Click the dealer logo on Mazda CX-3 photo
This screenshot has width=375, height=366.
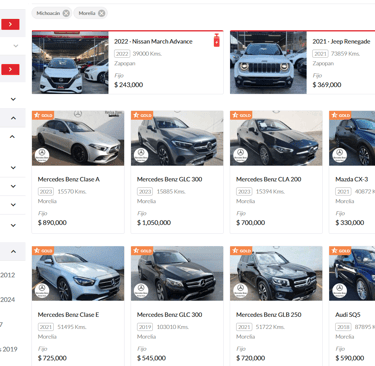[339, 155]
